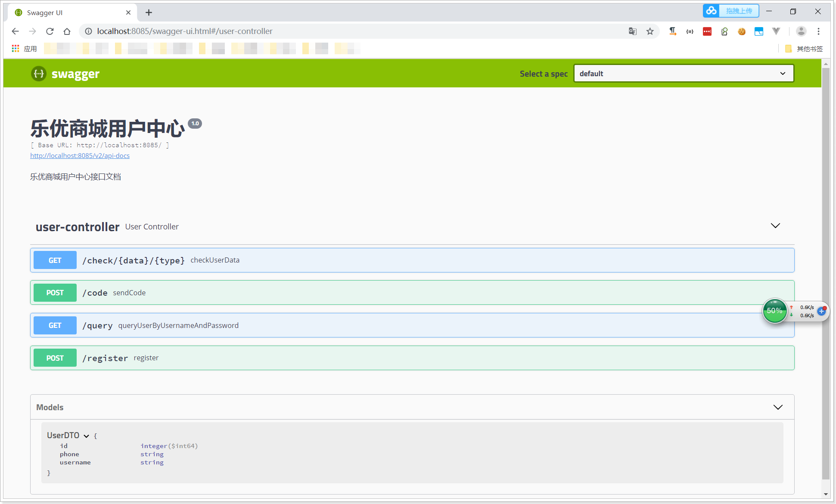Click the Swagger logo icon in header
The width and height of the screenshot is (836, 504).
click(39, 74)
